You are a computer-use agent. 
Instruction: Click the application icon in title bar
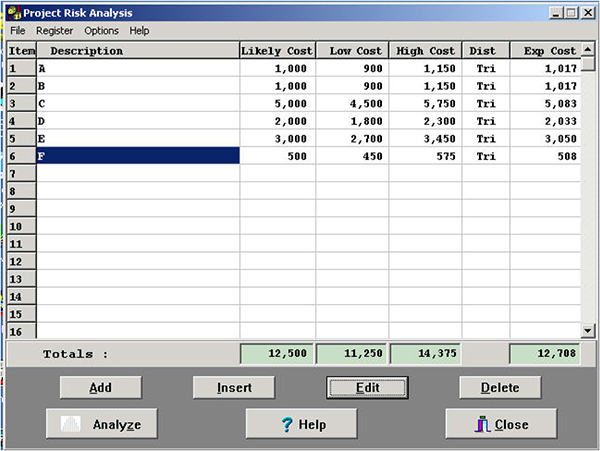tap(15, 13)
